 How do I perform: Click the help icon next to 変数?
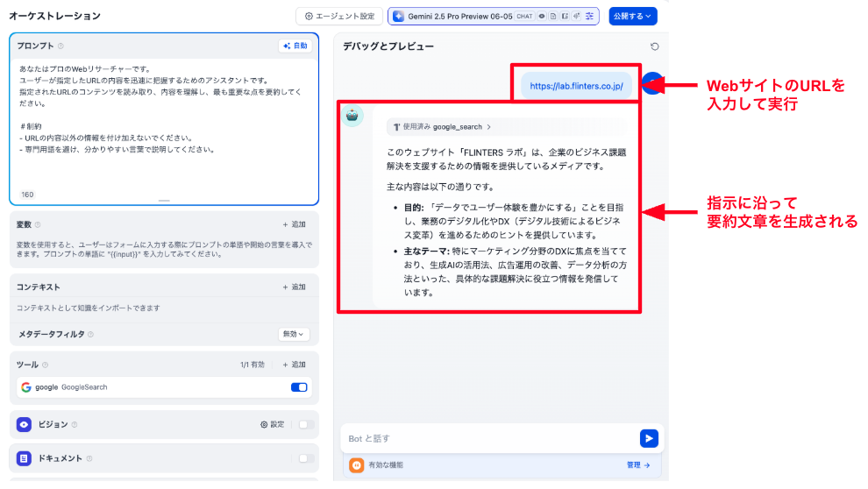tap(38, 224)
